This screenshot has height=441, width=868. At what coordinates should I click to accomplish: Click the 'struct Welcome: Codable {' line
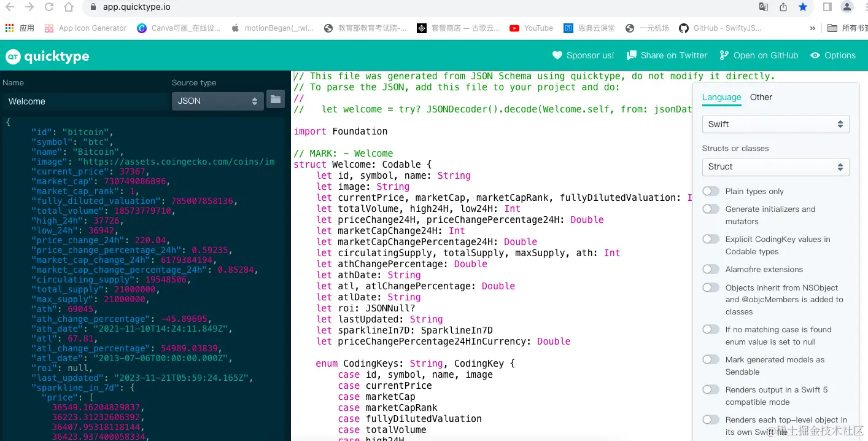point(363,165)
